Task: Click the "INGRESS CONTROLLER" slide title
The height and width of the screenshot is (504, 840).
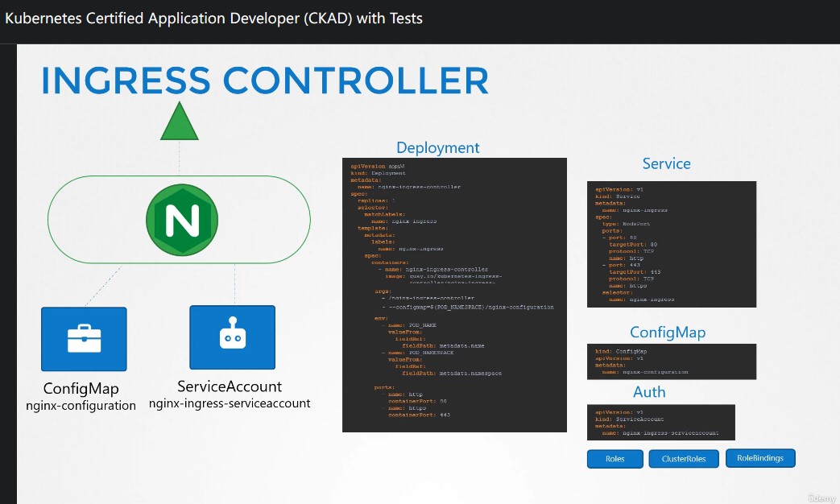Action: pyautogui.click(x=265, y=81)
